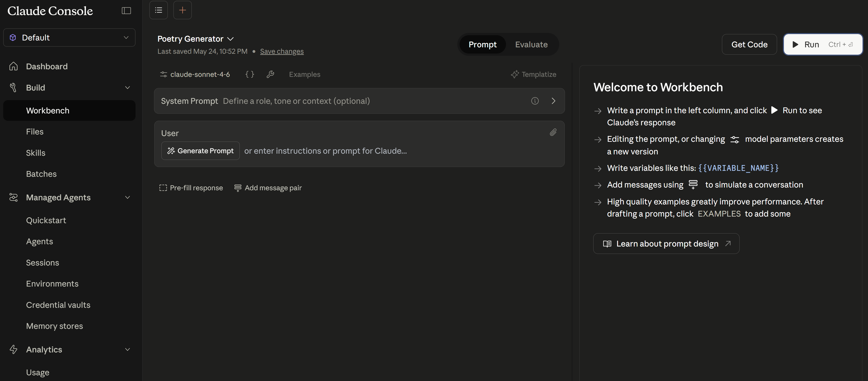Click the Managed Agents icon
868x381 pixels.
pos(13,197)
